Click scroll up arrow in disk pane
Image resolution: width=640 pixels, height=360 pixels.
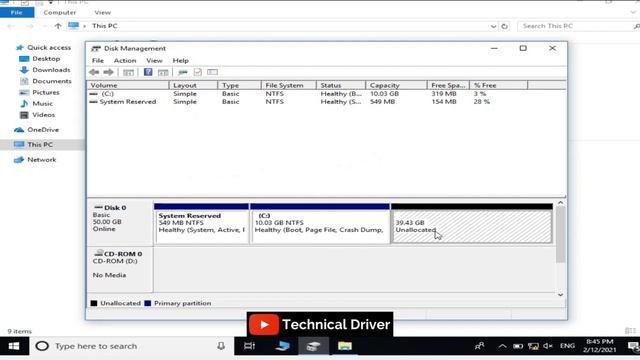560,203
